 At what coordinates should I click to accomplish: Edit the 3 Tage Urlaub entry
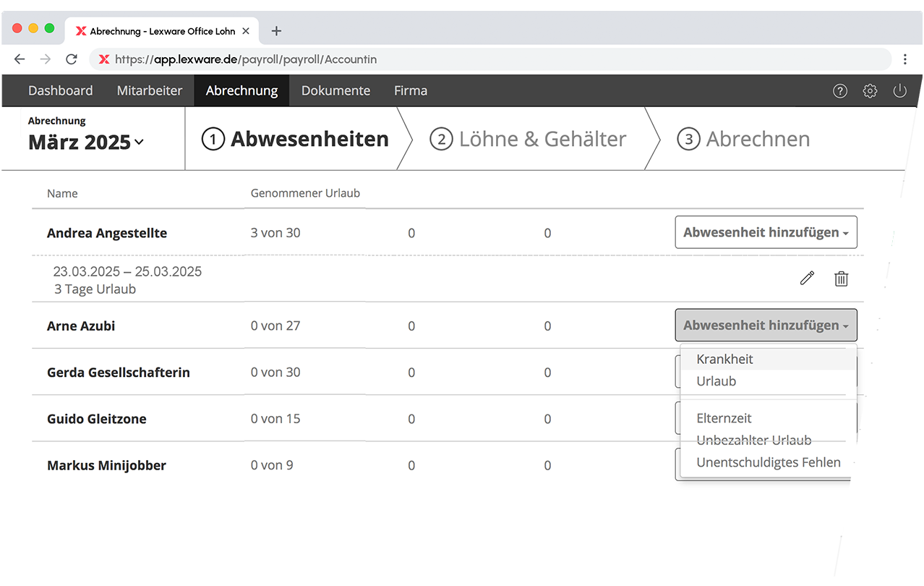click(807, 279)
